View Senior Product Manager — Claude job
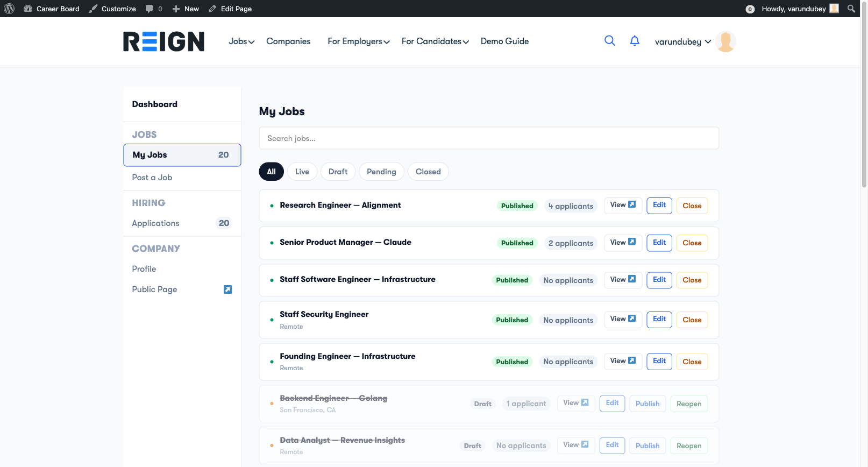The height and width of the screenshot is (467, 868). click(x=623, y=243)
